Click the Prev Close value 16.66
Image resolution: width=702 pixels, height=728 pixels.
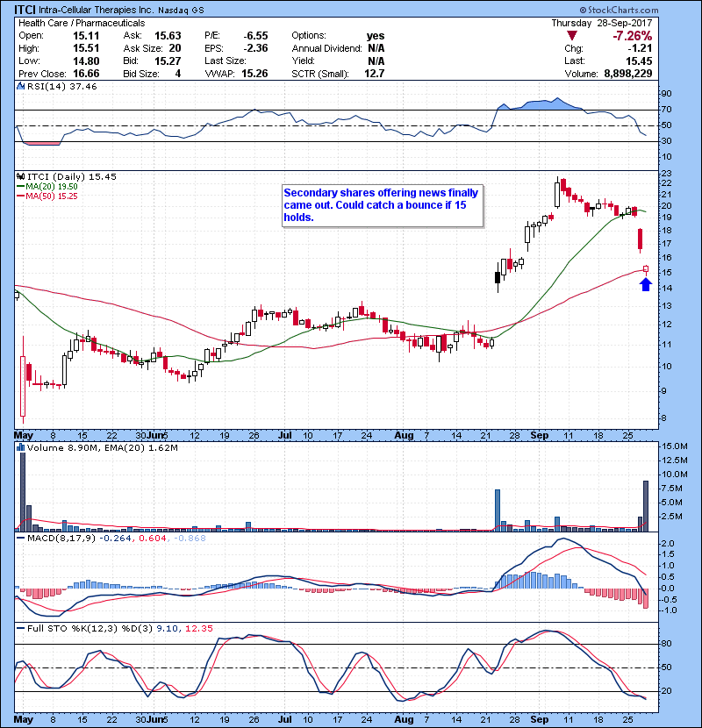(86, 74)
